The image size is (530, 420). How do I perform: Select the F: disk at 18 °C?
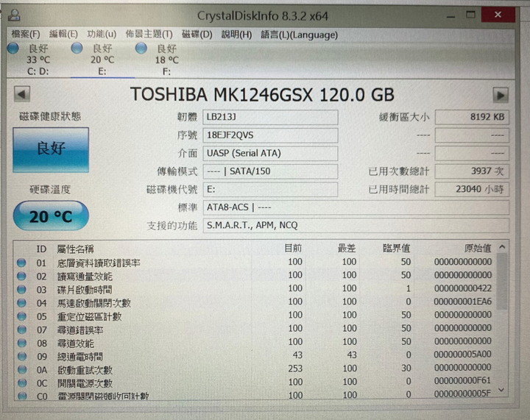click(166, 60)
